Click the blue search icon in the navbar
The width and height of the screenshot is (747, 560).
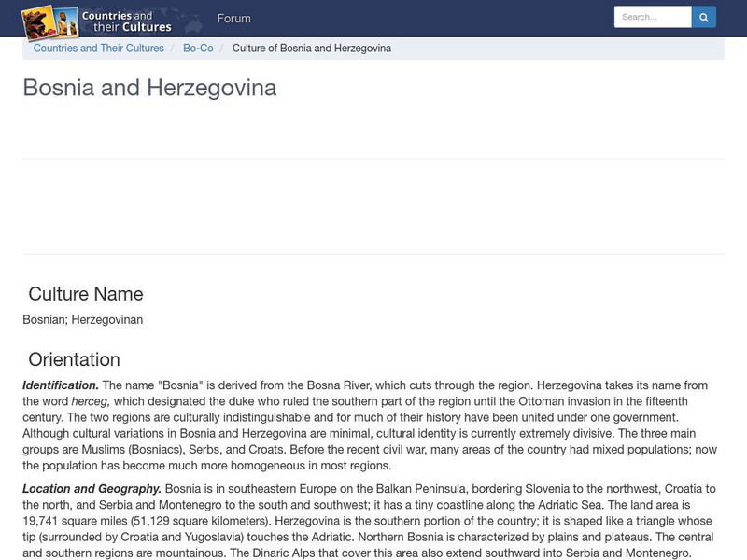point(703,16)
